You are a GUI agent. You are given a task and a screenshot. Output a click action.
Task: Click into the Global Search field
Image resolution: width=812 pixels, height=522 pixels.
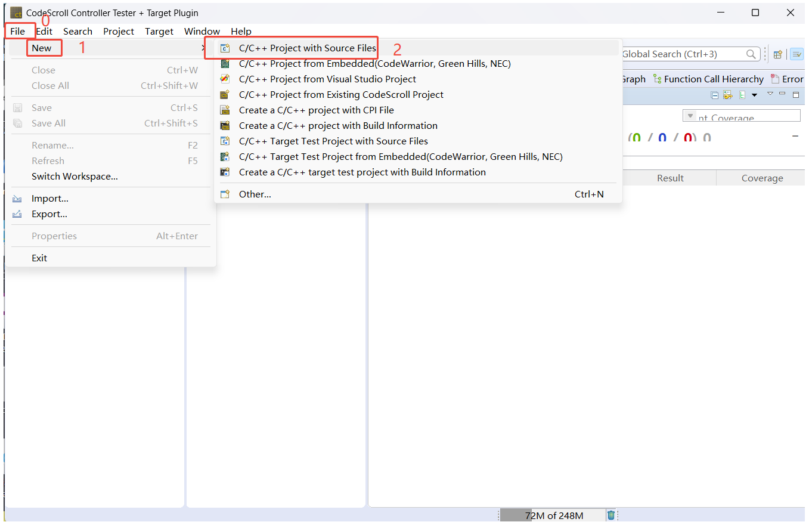tap(680, 54)
